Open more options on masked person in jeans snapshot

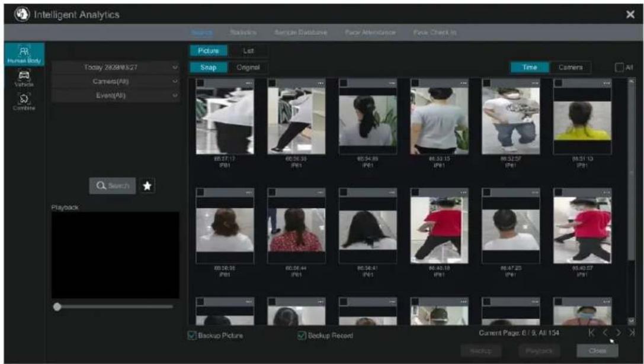pyautogui.click(x=535, y=83)
